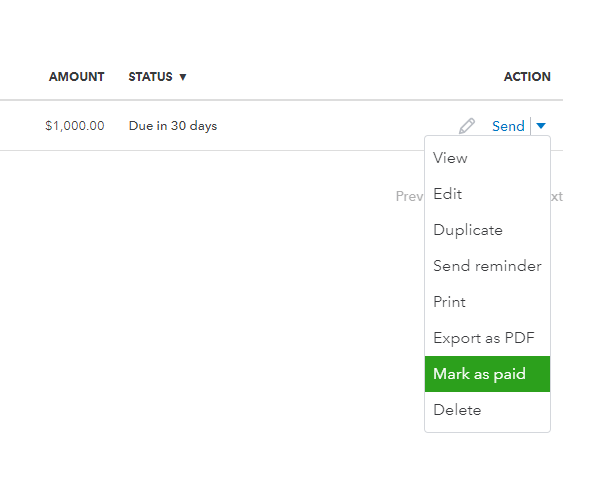
Task: Select Print from the dropdown list
Action: coord(450,302)
